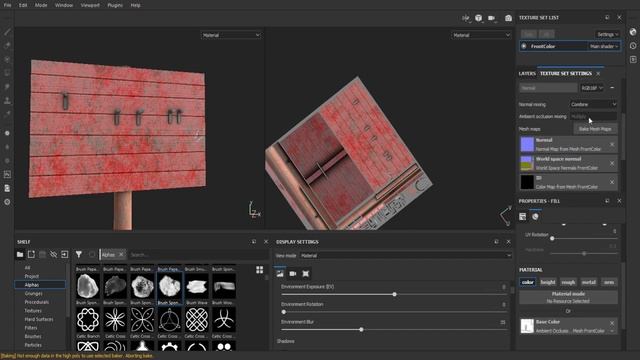Remove the Base Color resource

pyautogui.click(x=612, y=323)
